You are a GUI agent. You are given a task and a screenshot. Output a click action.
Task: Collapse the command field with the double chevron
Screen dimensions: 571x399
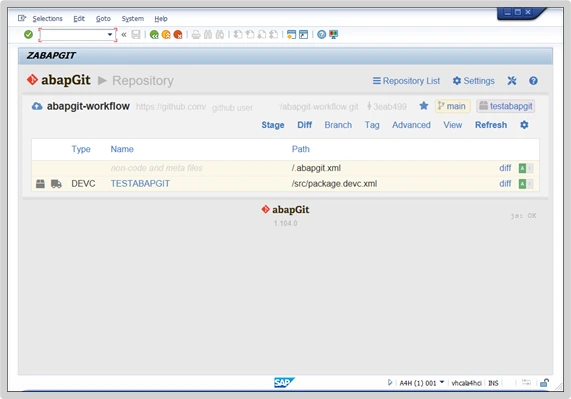point(124,35)
